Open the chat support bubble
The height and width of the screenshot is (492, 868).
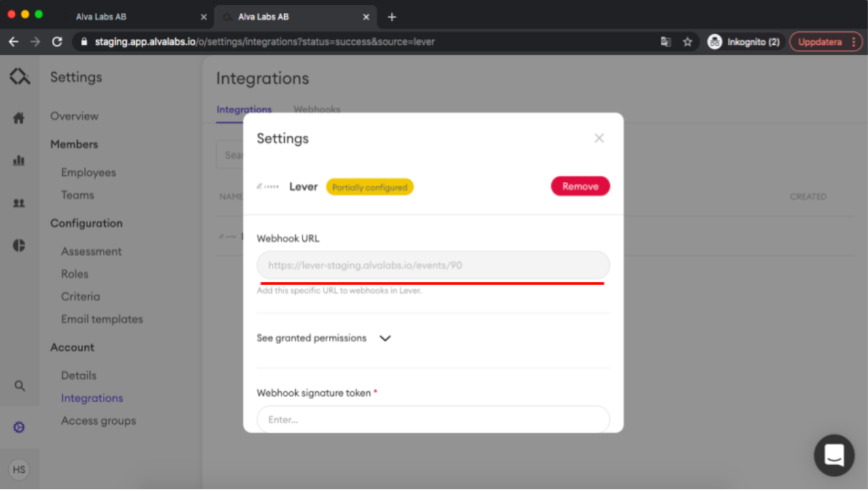834,455
